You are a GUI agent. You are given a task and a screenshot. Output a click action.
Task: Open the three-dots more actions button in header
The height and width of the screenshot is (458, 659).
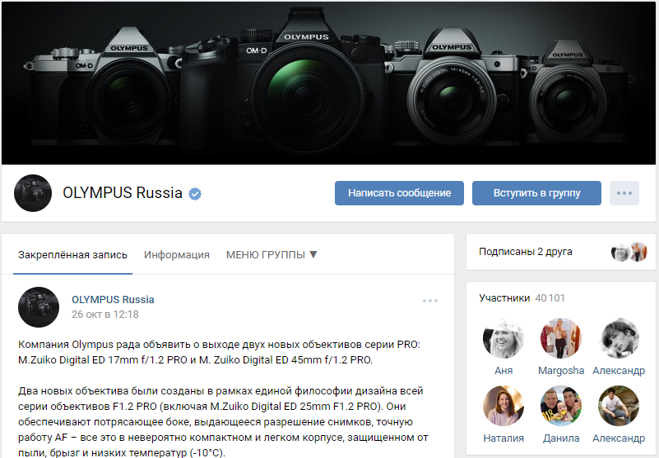point(625,193)
